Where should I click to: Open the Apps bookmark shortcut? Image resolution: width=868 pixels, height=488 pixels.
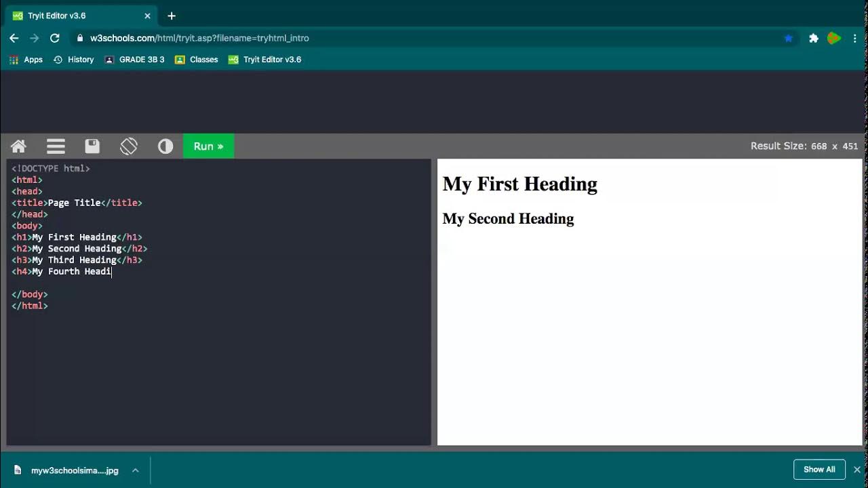point(26,60)
